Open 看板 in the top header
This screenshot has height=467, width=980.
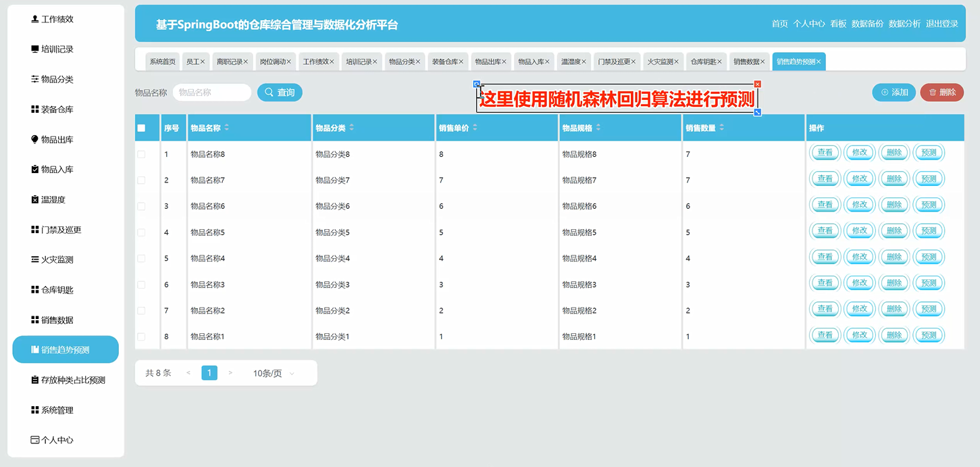pyautogui.click(x=838, y=24)
